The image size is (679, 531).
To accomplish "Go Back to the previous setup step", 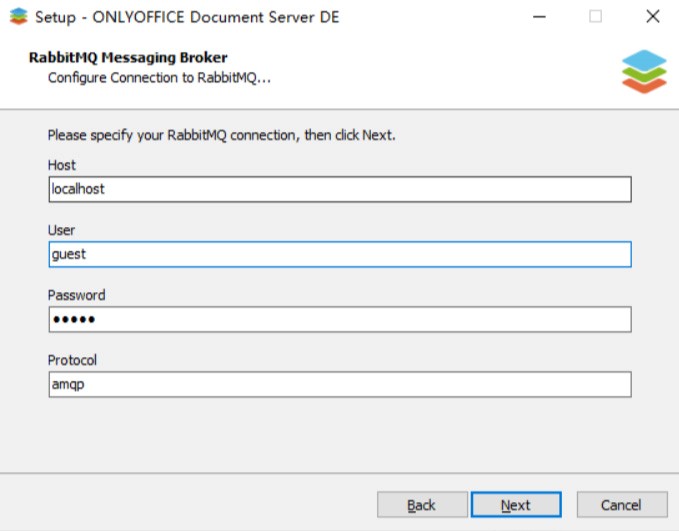I will 422,505.
